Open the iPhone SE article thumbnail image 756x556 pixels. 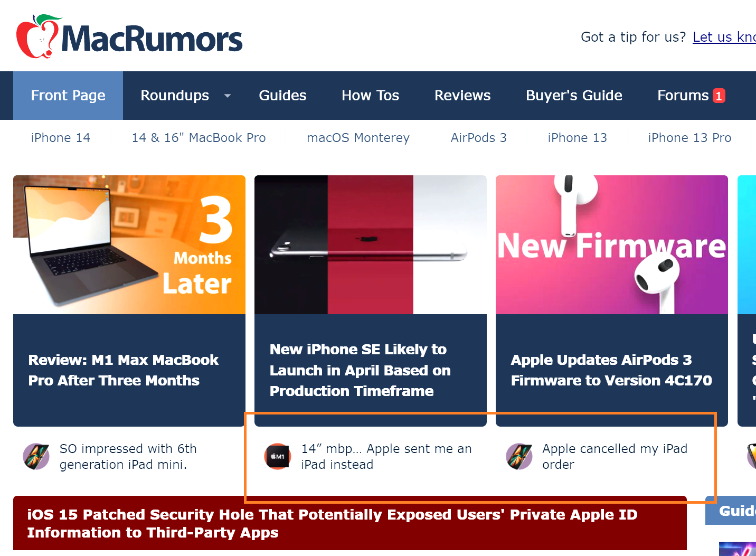pos(371,244)
